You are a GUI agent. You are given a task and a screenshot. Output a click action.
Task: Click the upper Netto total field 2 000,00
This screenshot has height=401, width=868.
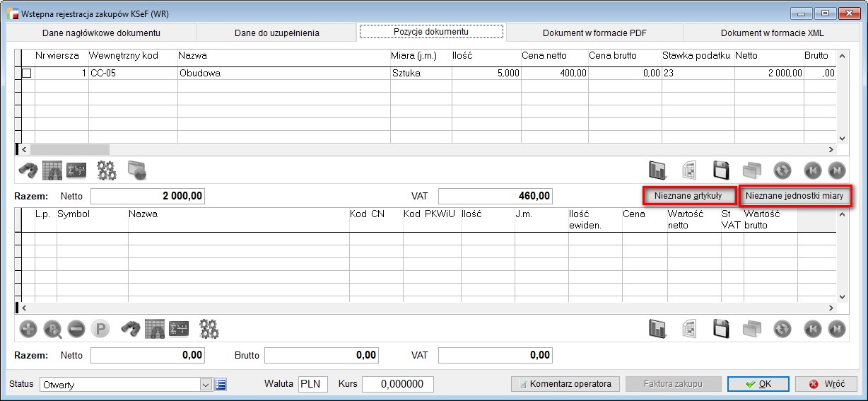pyautogui.click(x=148, y=196)
